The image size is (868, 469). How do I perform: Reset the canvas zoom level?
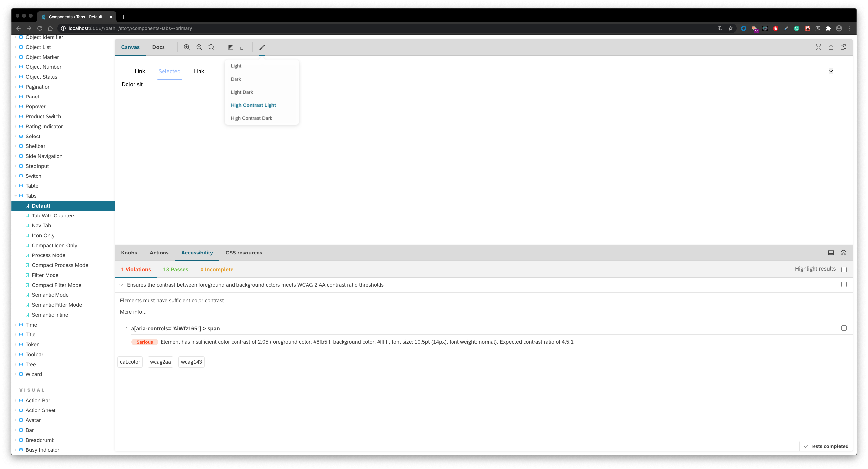pos(211,47)
